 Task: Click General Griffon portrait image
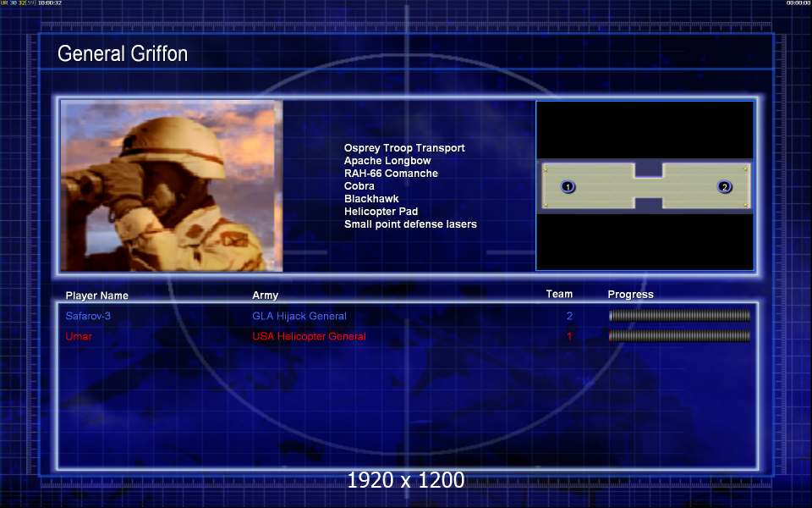click(x=172, y=185)
